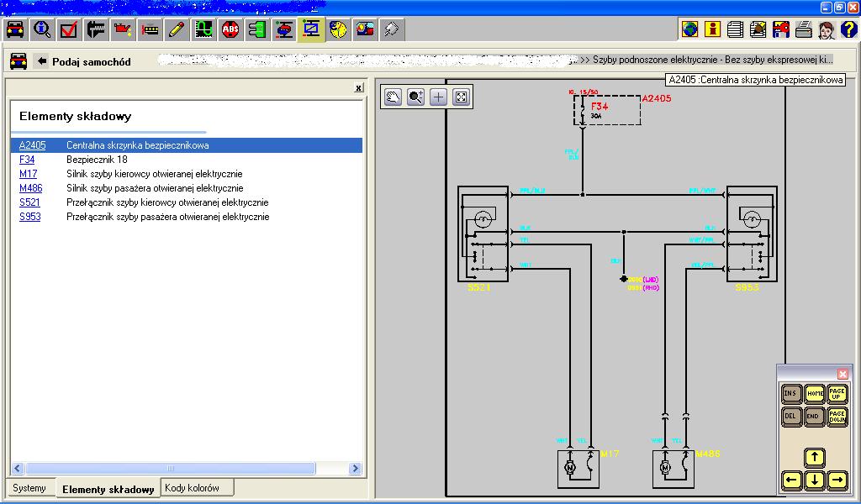Click the red checkmark toolbar icon

click(x=69, y=30)
